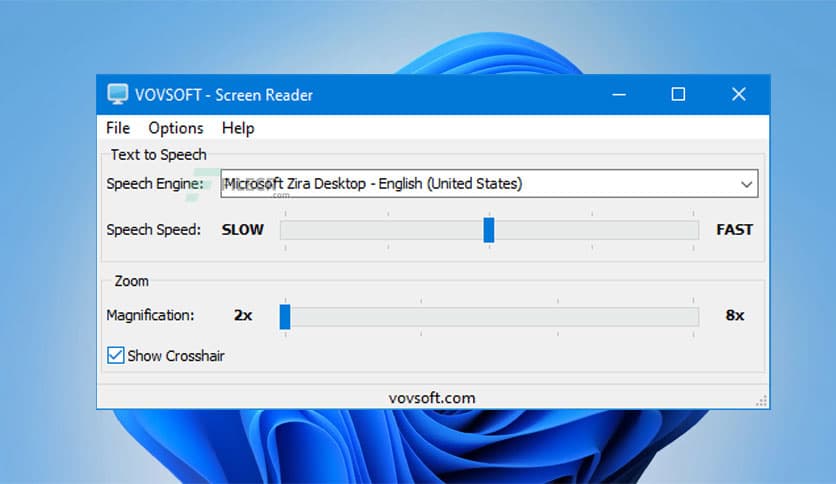Click the Speech Speed slider handle
This screenshot has height=484, width=836.
point(489,230)
